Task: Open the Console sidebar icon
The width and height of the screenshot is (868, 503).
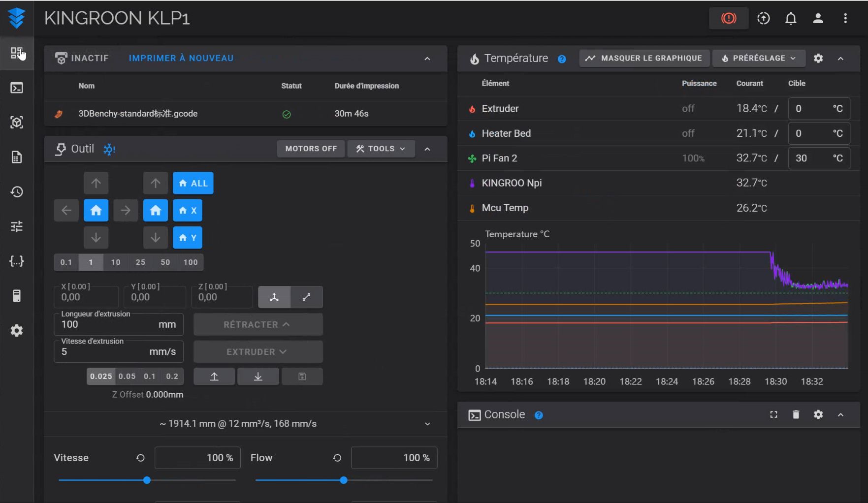Action: click(x=17, y=88)
